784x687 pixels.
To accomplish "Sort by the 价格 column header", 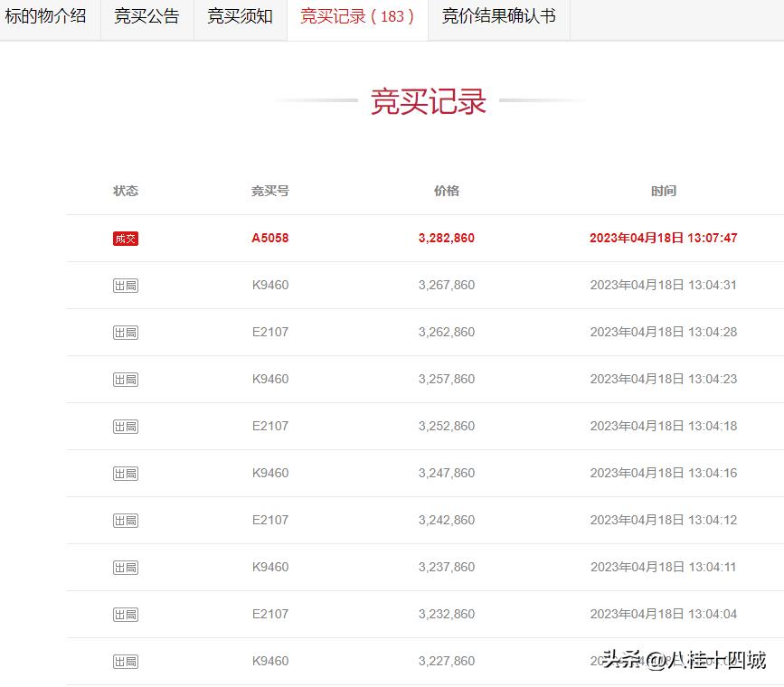I will point(446,191).
